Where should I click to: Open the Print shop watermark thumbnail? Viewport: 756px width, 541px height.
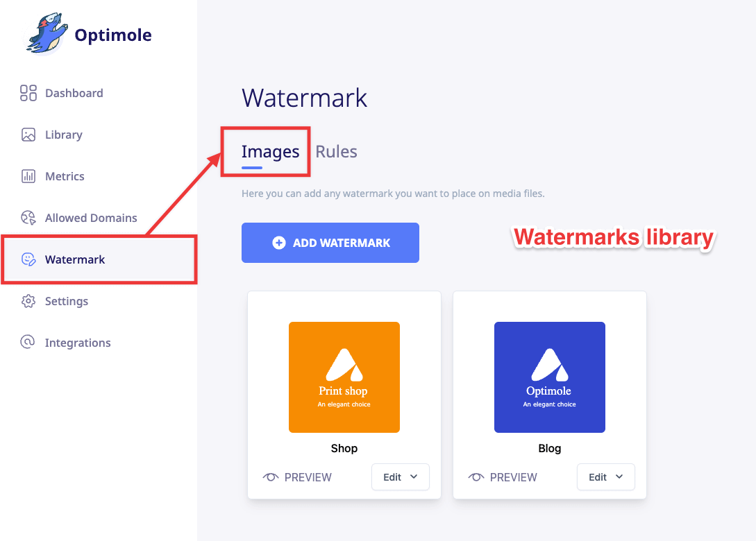(x=344, y=377)
